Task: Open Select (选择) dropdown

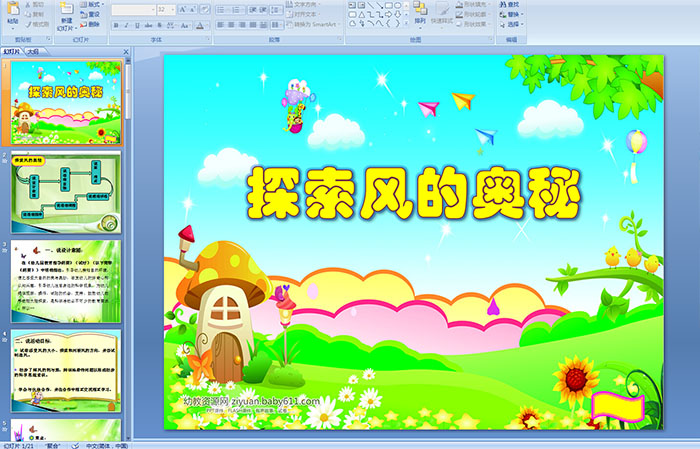Action: (x=512, y=24)
